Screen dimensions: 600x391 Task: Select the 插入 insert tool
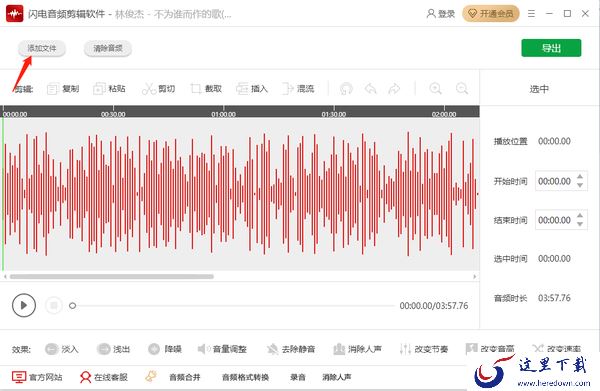coord(252,89)
